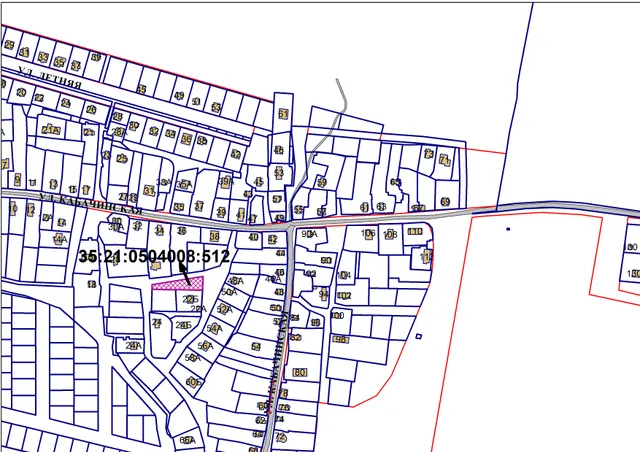Click the parcel label 56А
The width and height of the screenshot is (640, 452).
(x=205, y=346)
